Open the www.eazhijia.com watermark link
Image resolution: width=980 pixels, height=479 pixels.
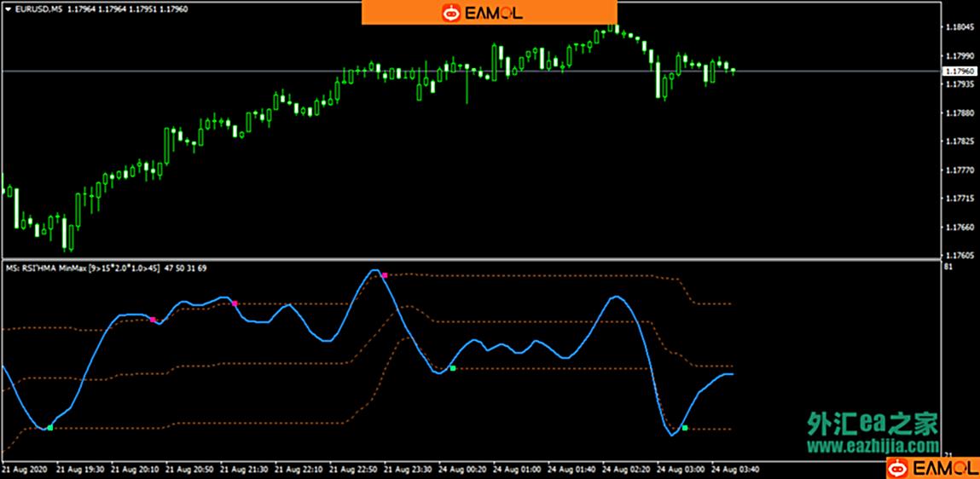coord(873,446)
